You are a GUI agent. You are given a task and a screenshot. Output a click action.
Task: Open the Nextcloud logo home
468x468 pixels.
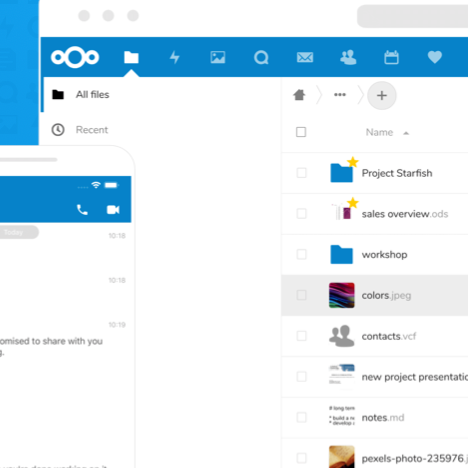click(x=75, y=57)
